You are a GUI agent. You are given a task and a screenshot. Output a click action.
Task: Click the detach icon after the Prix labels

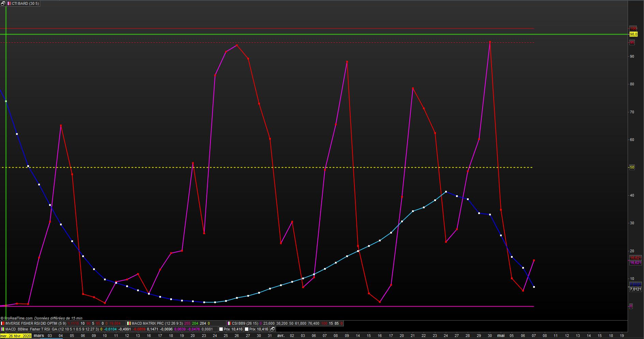[x=272, y=329]
